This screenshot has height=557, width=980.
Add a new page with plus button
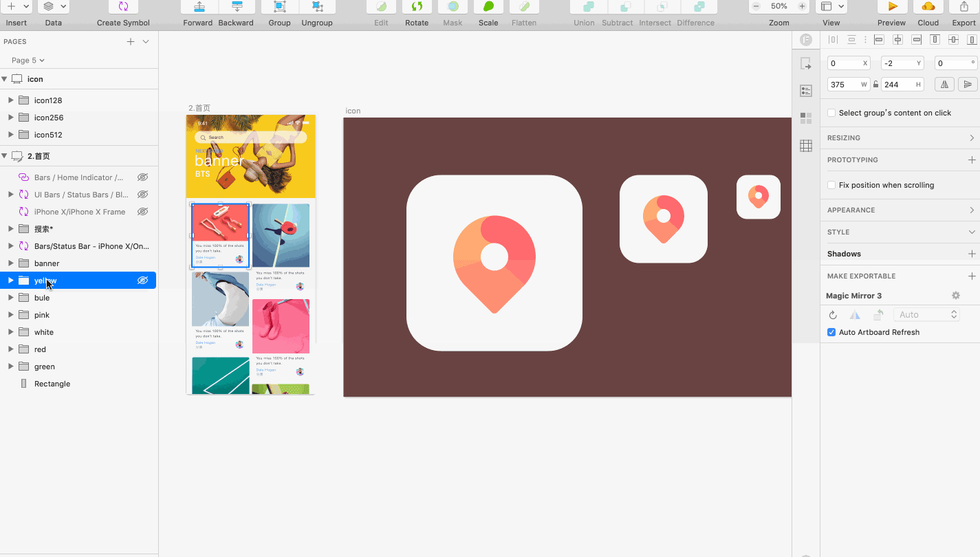(131, 42)
